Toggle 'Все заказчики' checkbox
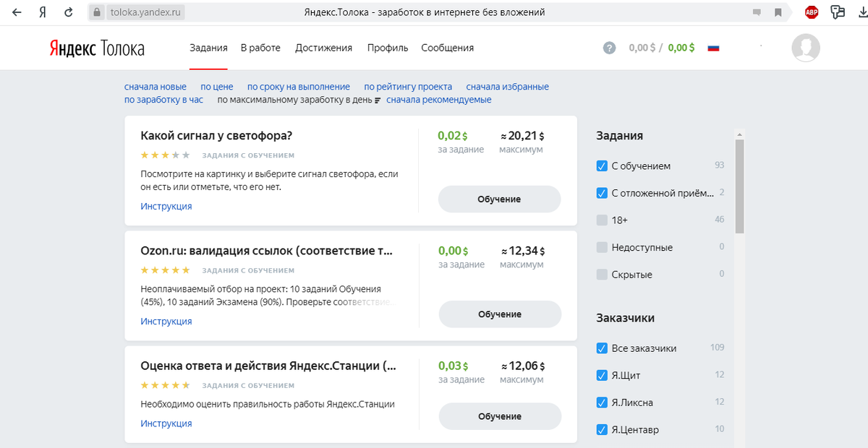Screen dimensions: 868x448 point(602,348)
